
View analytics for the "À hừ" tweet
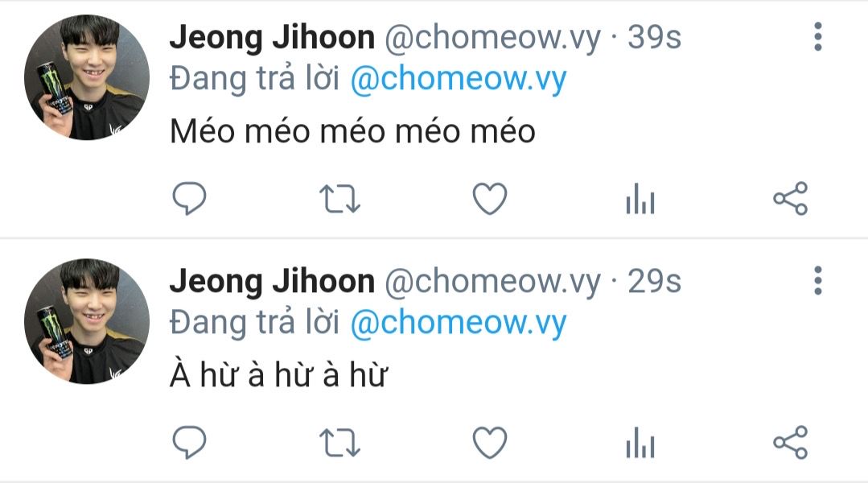pyautogui.click(x=640, y=442)
